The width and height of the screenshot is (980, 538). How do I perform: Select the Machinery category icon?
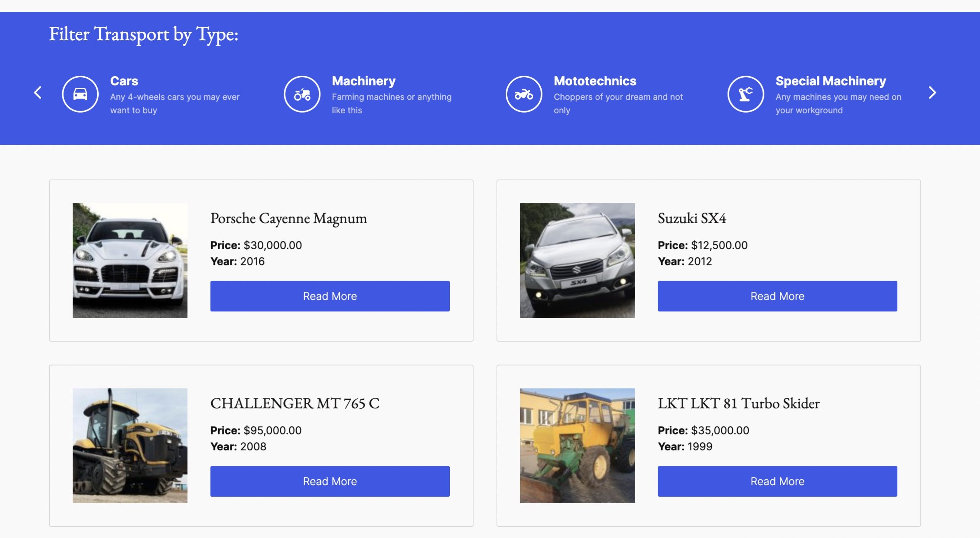click(302, 93)
